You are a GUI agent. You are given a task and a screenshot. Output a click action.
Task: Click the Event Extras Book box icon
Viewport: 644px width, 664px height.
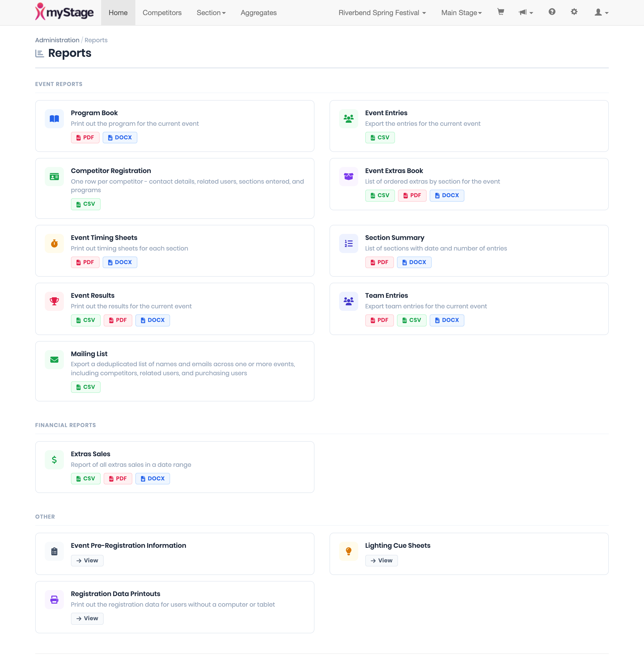pos(349,177)
